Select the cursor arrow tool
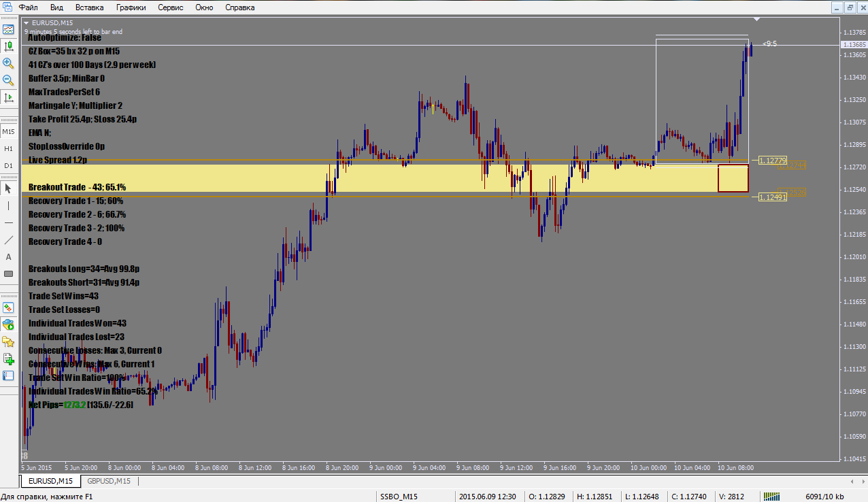The image size is (868, 502). click(x=8, y=188)
